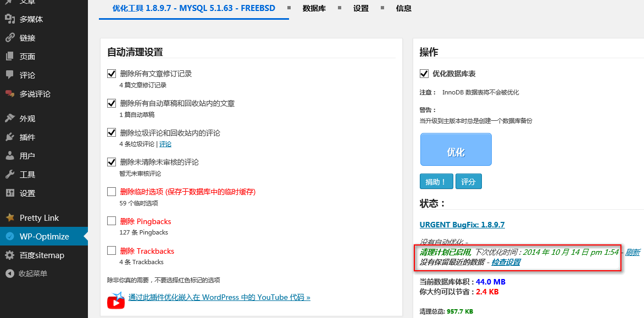644x318 pixels.
Task: Click the 插件 plug icon
Action: click(10, 137)
